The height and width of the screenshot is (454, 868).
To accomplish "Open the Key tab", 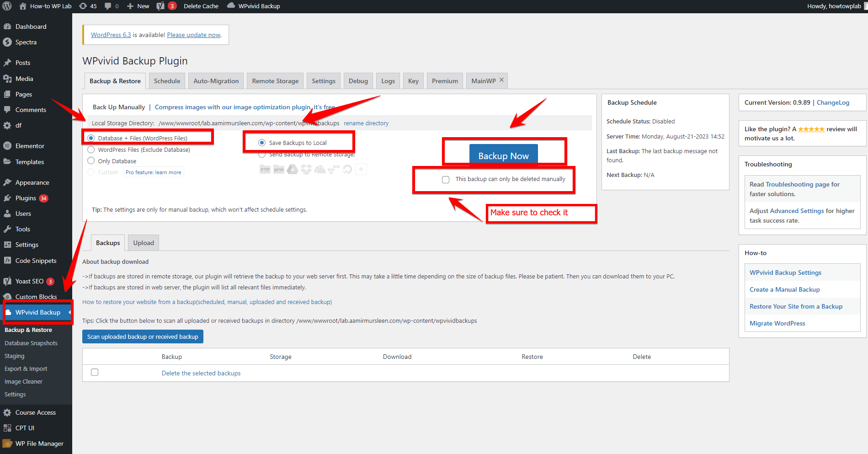I will [x=413, y=81].
